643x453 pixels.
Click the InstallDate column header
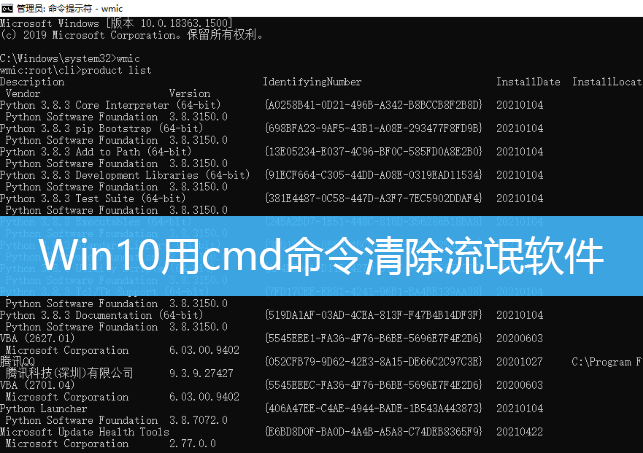528,81
